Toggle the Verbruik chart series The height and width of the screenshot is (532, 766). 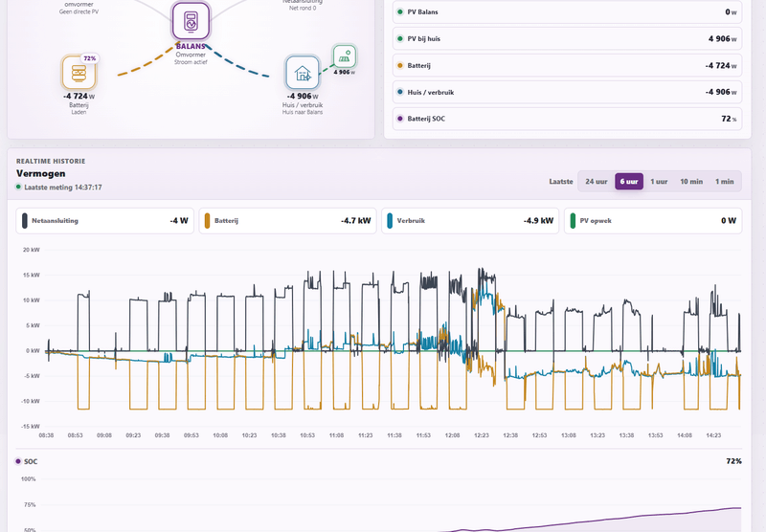[x=470, y=221]
